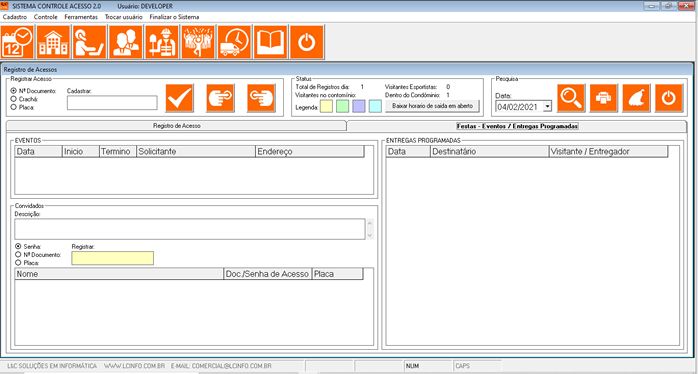Click the Termino column header

(118, 152)
